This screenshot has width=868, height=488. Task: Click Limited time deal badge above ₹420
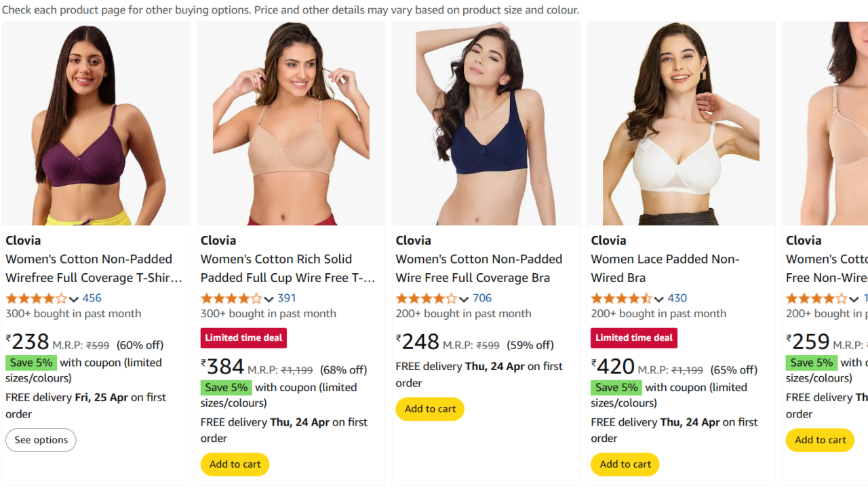point(634,338)
